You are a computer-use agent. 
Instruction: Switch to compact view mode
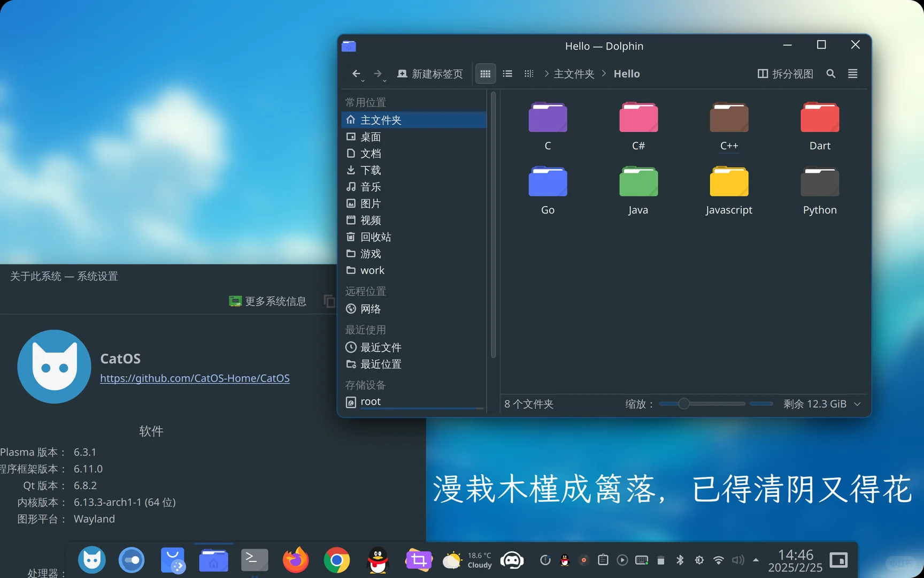point(528,73)
